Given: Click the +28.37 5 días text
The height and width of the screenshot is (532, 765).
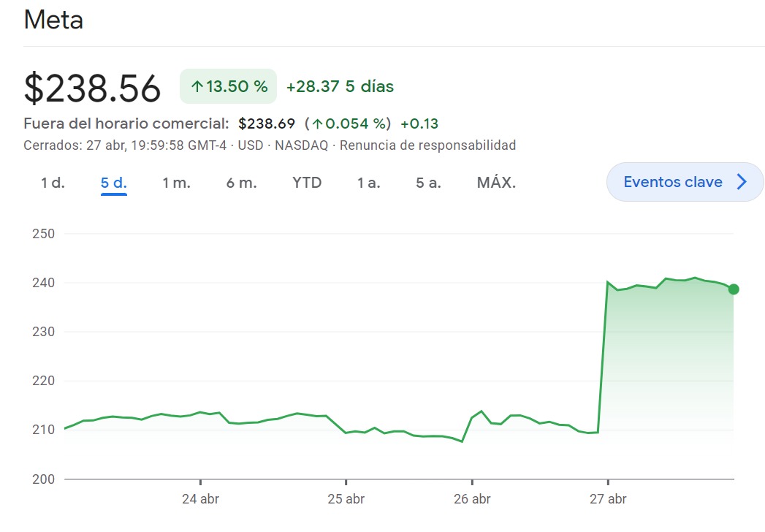Looking at the screenshot, I should [x=340, y=86].
